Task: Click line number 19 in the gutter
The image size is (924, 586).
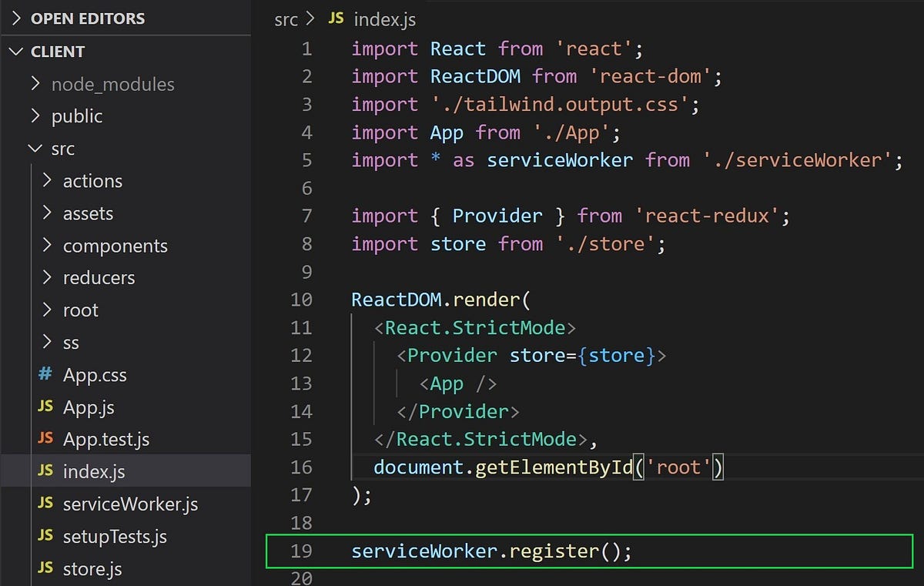Action: pos(301,551)
